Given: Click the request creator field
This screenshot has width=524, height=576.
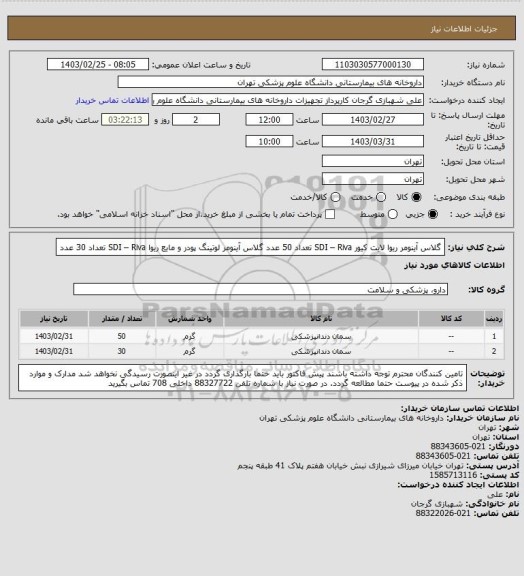Looking at the screenshot, I should (288, 100).
